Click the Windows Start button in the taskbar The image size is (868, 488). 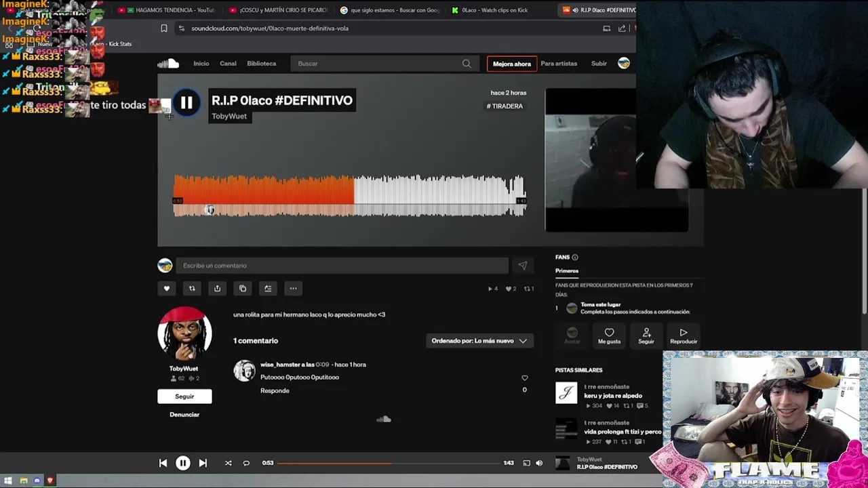8,481
